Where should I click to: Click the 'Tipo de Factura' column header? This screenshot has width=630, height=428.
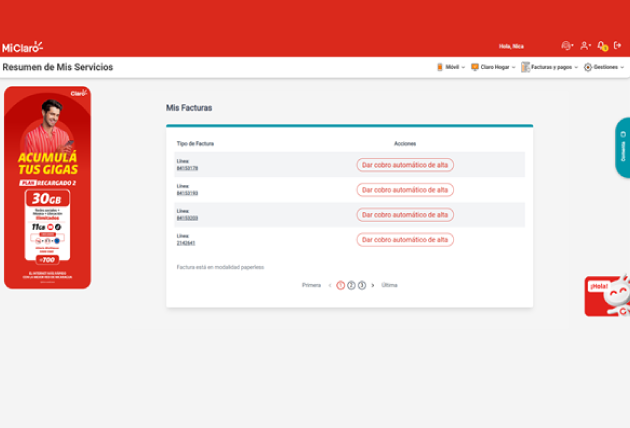(195, 143)
